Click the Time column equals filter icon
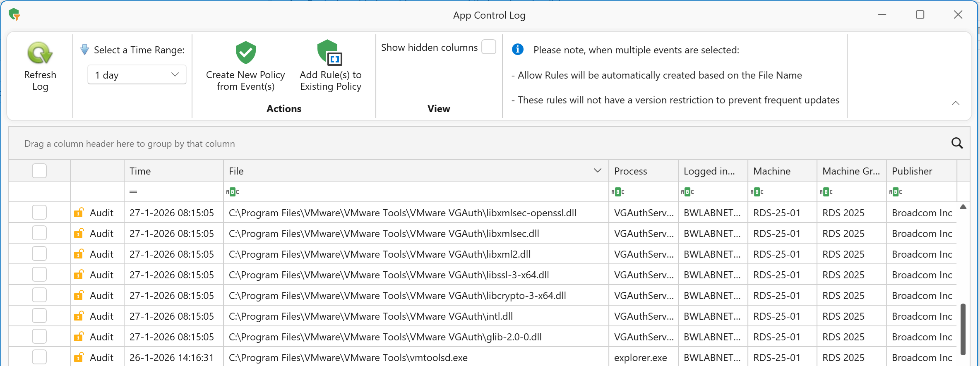This screenshot has height=366, width=980. 133,192
